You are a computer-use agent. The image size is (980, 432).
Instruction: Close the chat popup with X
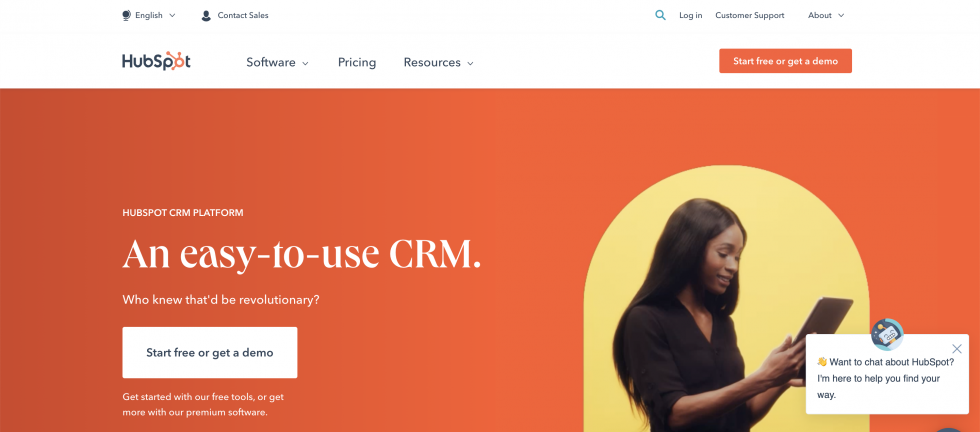(956, 349)
